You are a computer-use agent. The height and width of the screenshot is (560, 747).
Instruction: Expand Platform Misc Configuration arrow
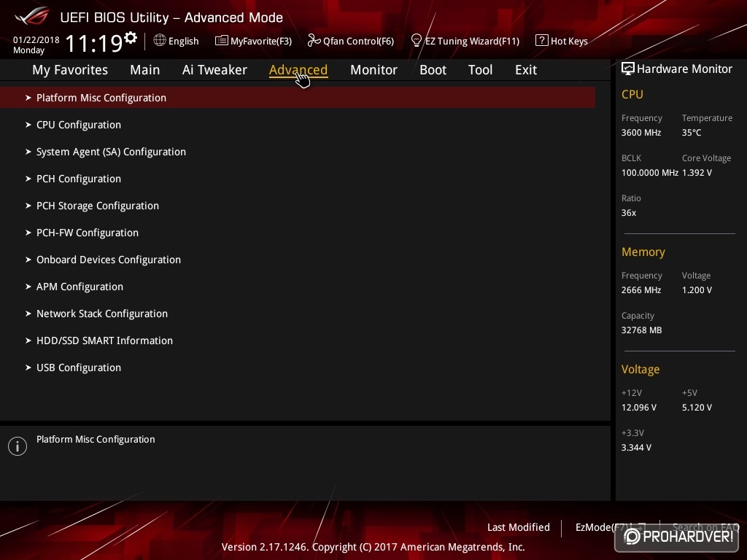[28, 98]
